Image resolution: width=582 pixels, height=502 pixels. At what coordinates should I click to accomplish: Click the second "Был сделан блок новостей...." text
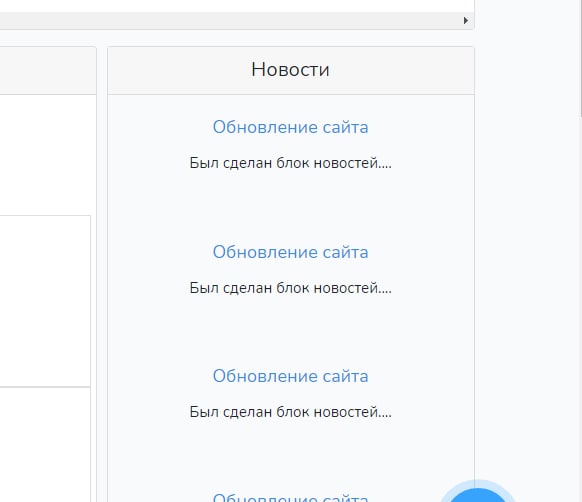[290, 288]
